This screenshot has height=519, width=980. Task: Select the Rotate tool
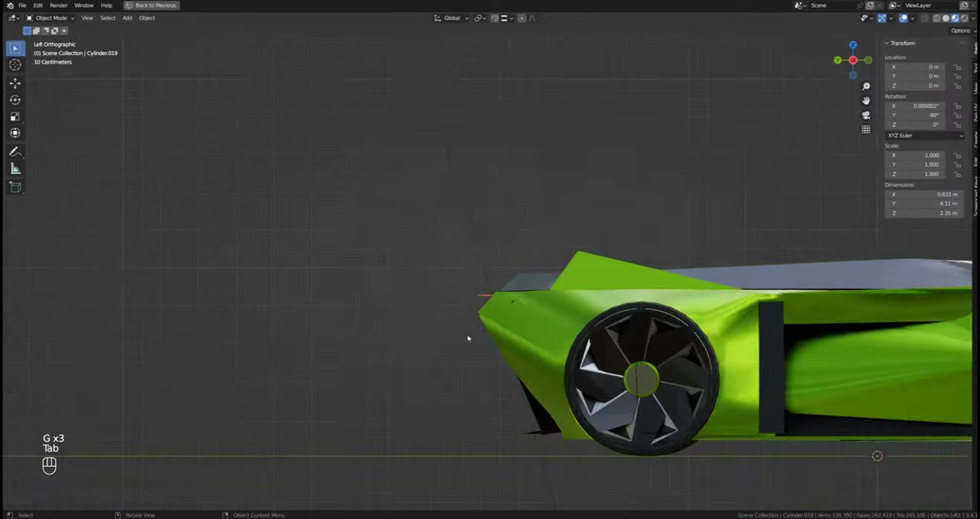click(15, 100)
